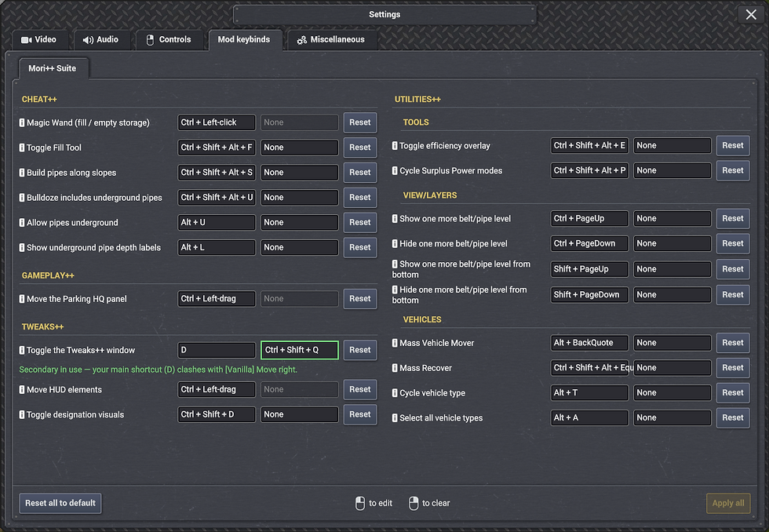Set secondary keybind for Cycle Surplus Power modes
Screen dimensions: 769x532
pyautogui.click(x=672, y=170)
